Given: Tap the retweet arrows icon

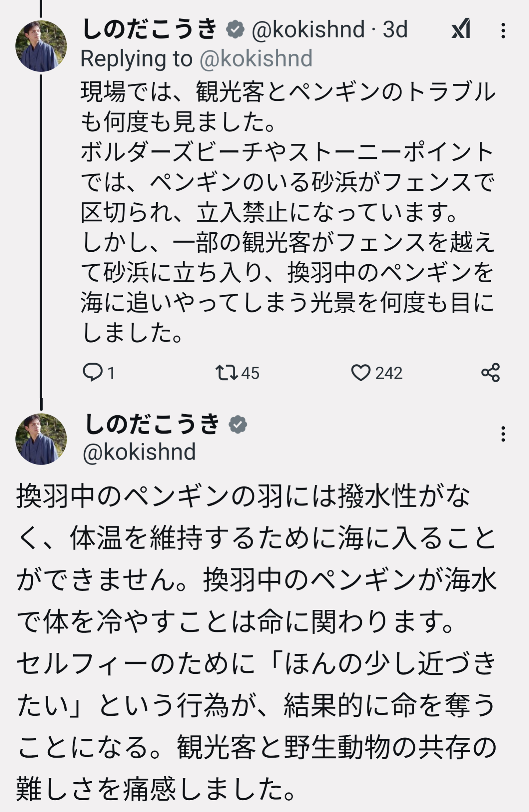Looking at the screenshot, I should [x=226, y=372].
